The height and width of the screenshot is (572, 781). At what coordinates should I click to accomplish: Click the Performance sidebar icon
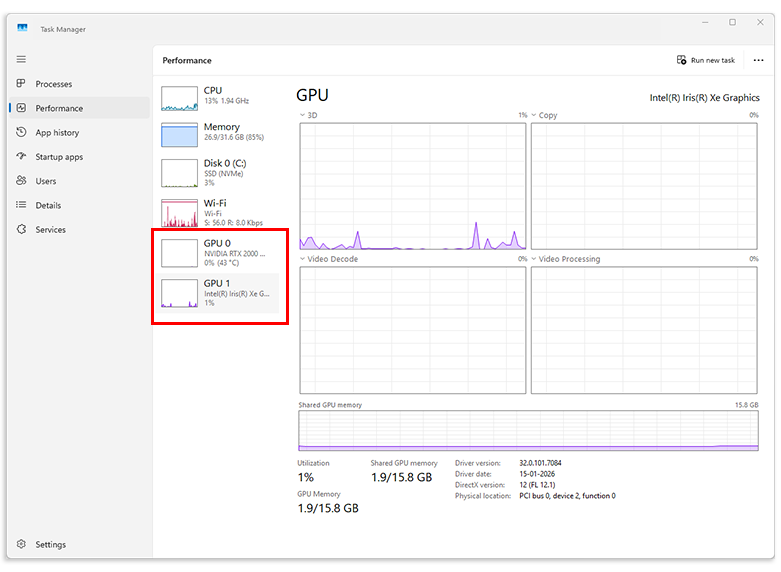tap(21, 108)
